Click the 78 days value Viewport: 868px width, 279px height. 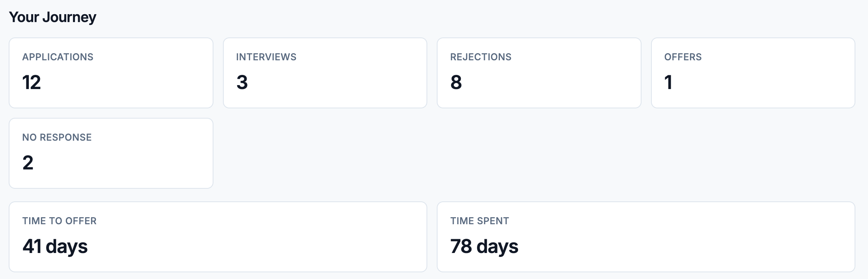(484, 247)
